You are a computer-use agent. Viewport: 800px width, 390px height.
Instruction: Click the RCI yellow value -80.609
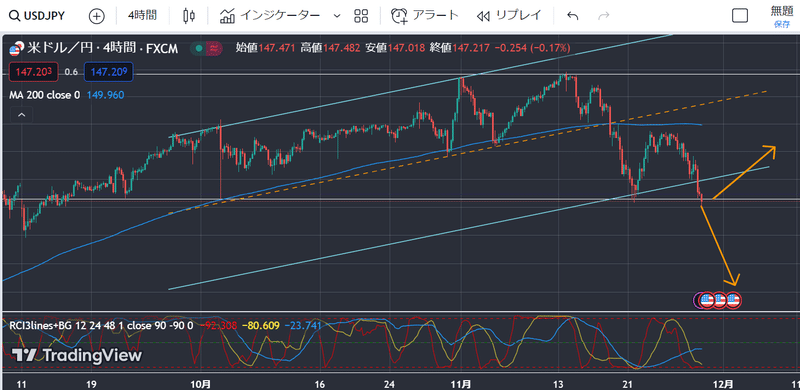click(x=260, y=325)
